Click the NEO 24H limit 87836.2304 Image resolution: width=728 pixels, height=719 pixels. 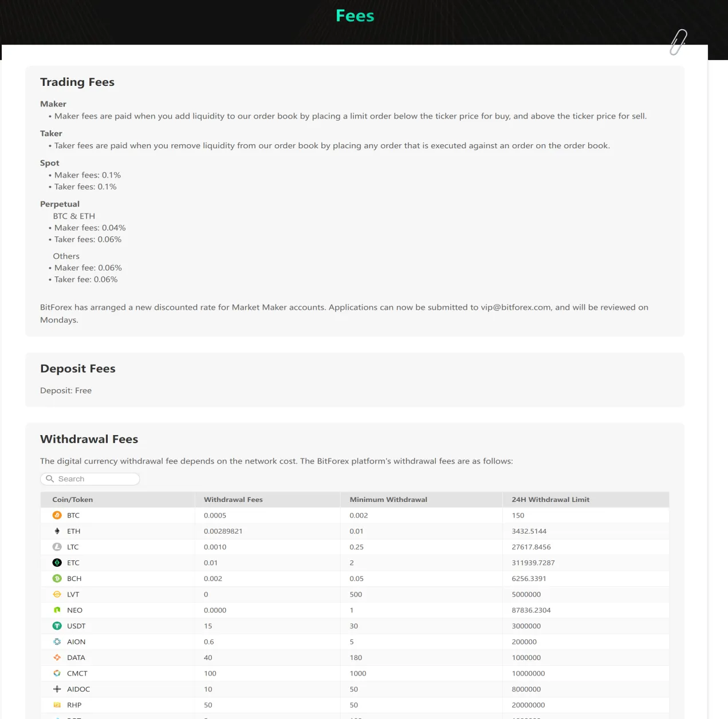[532, 610]
